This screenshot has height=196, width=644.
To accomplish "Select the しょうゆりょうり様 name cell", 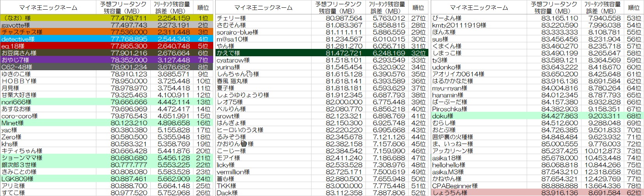I will [x=263, y=95].
